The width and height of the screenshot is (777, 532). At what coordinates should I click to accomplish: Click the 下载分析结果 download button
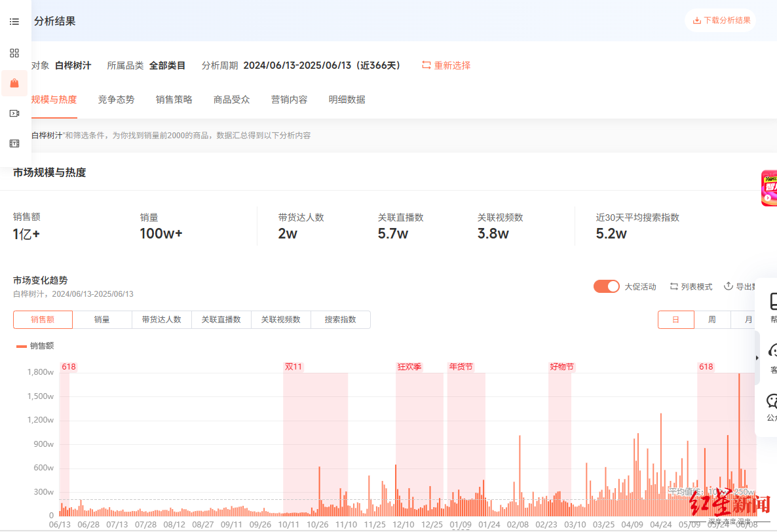[721, 20]
